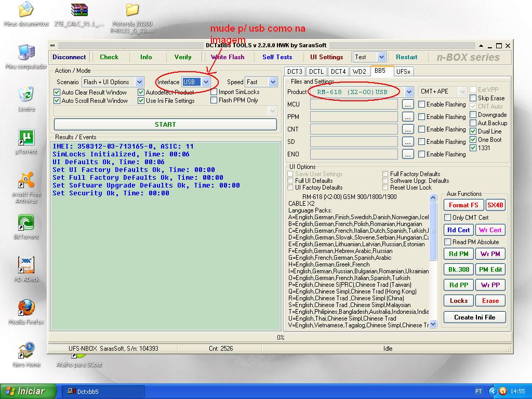This screenshot has width=532, height=399.
Task: Open ZTE_CALC archive desktop icon
Action: pyautogui.click(x=79, y=14)
